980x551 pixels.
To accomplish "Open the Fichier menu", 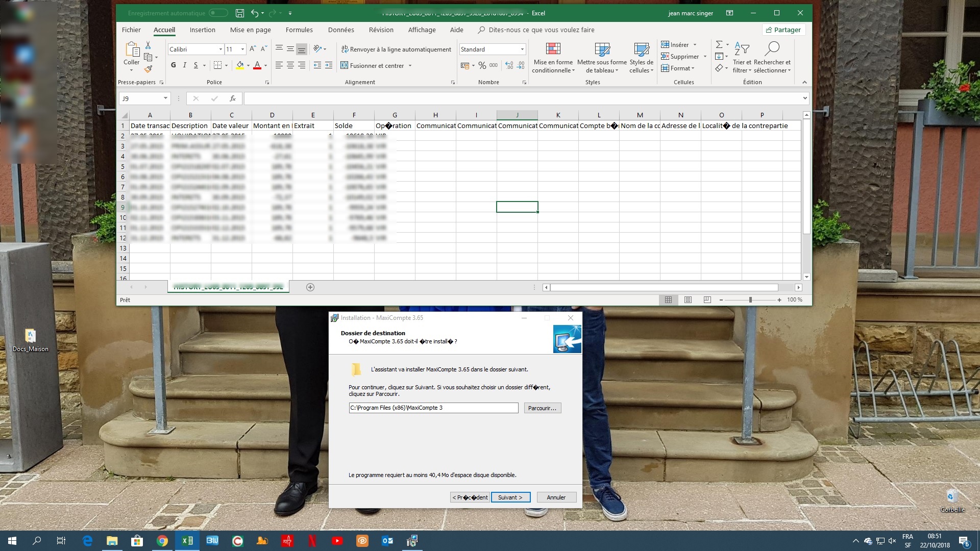I will (131, 30).
